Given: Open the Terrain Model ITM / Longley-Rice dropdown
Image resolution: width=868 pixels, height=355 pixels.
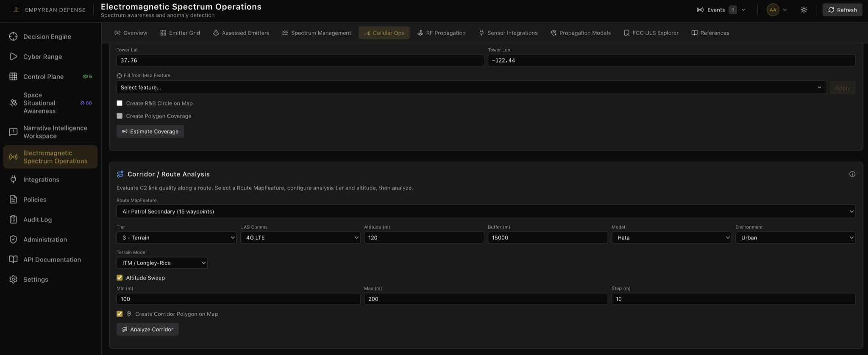Looking at the screenshot, I should click(x=162, y=263).
